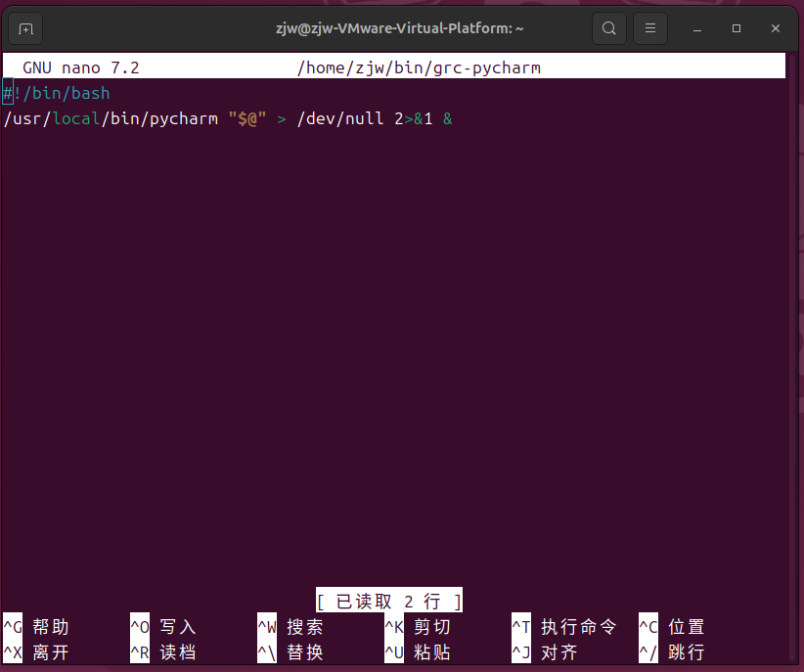Click the trailing & background operator
The height and width of the screenshot is (672, 804).
[448, 119]
